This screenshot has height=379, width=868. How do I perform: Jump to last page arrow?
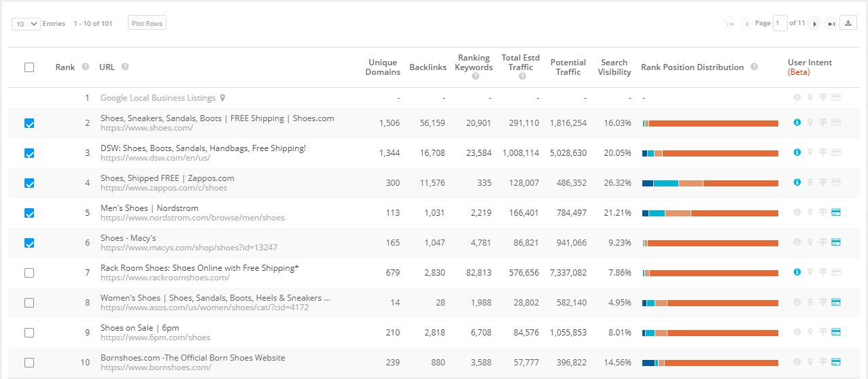pos(831,24)
